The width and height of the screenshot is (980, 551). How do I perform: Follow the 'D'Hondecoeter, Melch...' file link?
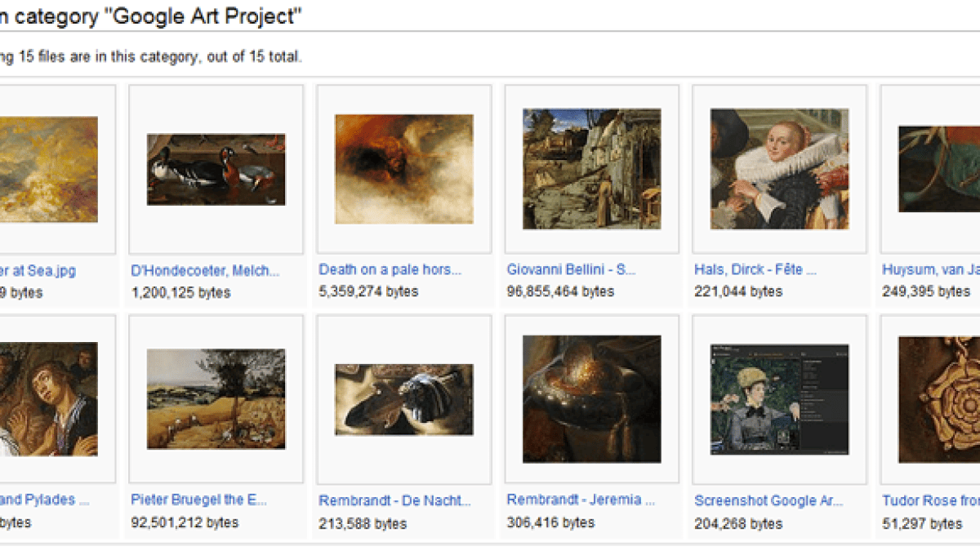click(205, 269)
